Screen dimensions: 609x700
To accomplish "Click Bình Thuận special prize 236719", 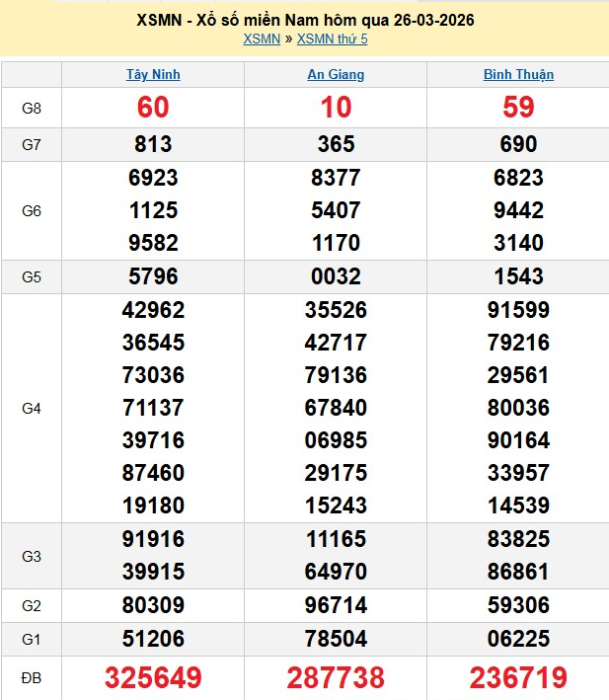I will 518,678.
